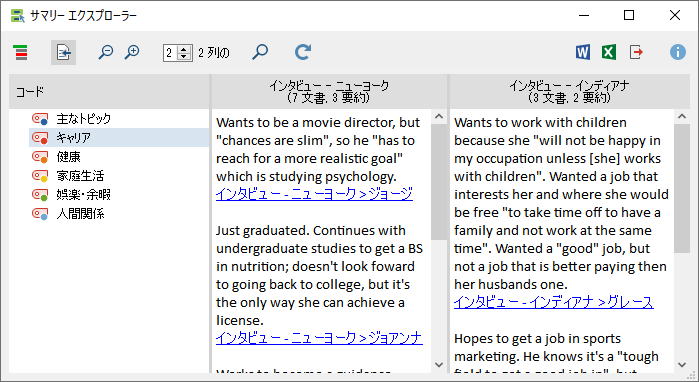Click the code icon beside 人間関係
This screenshot has height=382, width=699.
tap(40, 214)
